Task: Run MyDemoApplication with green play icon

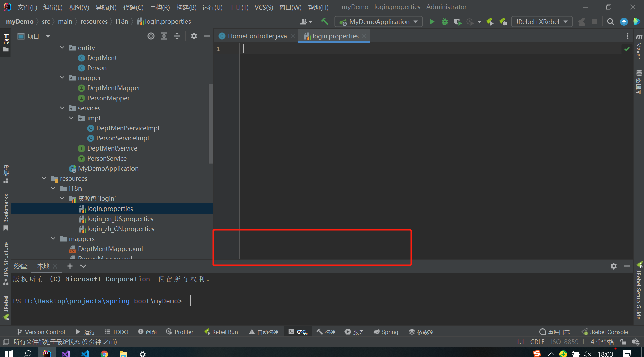Action: [432, 22]
